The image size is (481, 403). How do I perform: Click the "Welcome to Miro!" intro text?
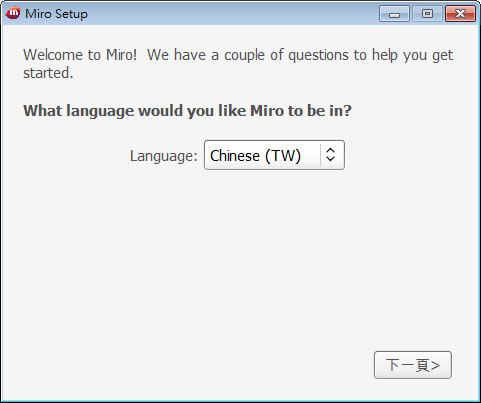80,55
